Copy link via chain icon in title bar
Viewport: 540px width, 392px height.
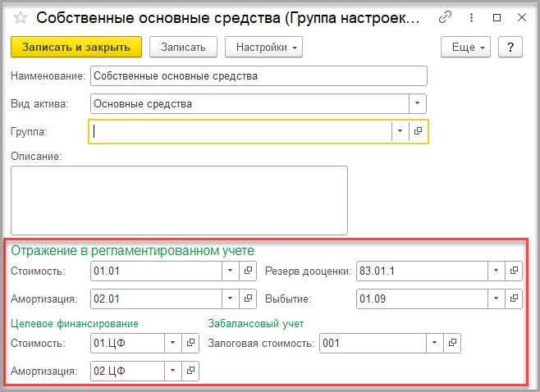pos(445,17)
